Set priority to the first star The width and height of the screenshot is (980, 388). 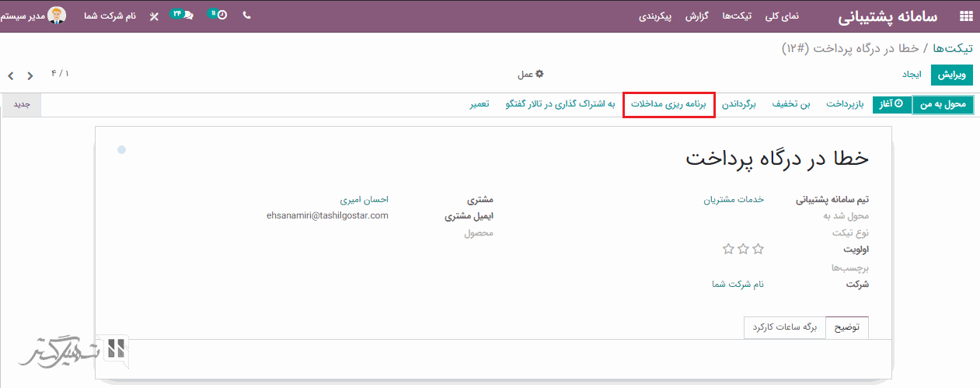pos(759,249)
